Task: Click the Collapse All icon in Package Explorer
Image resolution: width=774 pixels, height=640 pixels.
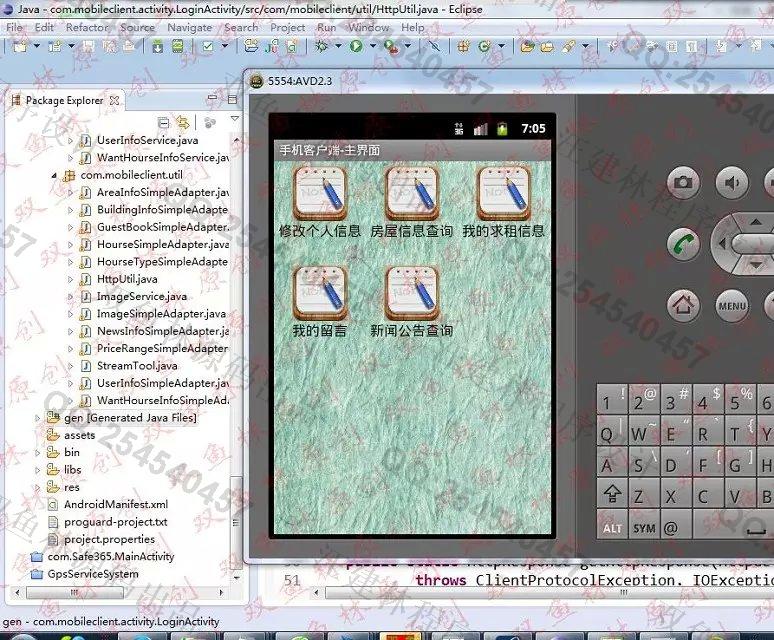Action: point(163,122)
